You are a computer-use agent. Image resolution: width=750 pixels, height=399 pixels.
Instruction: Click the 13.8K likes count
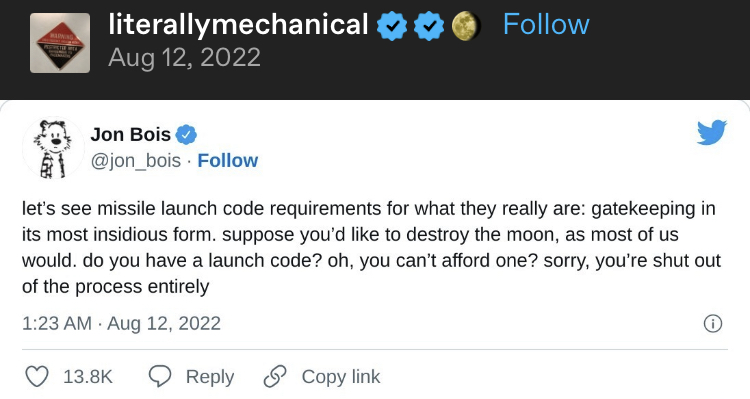[x=88, y=377]
